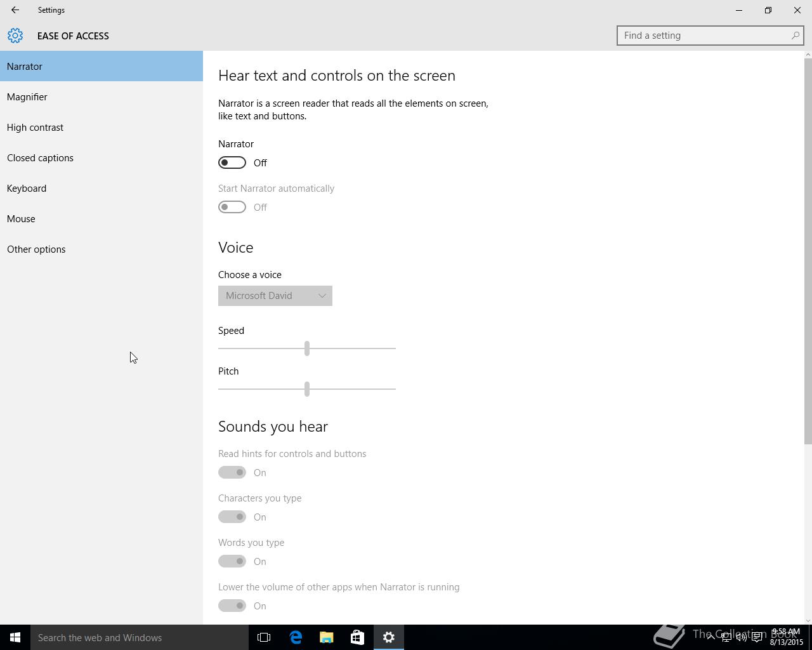Click the network tray icon
Image resolution: width=812 pixels, height=650 pixels.
(x=726, y=637)
